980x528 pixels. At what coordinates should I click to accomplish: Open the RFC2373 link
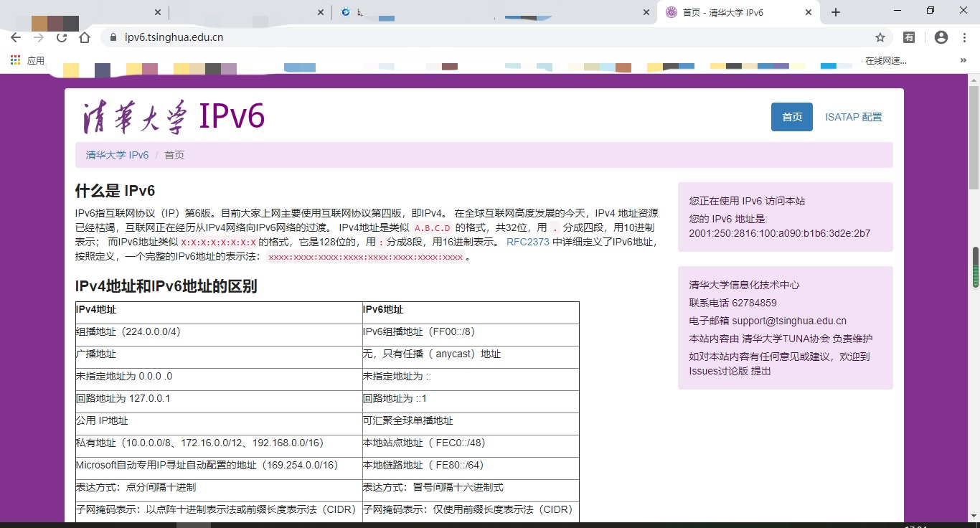click(527, 242)
